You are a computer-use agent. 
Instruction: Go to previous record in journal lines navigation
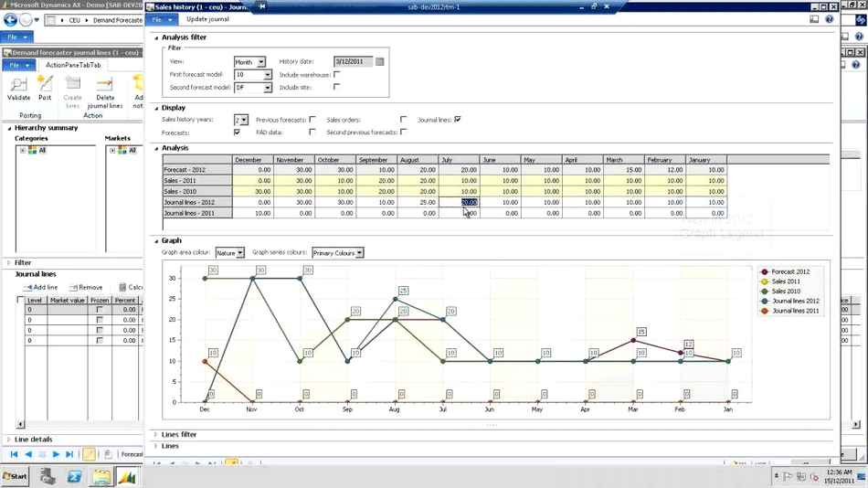28,454
